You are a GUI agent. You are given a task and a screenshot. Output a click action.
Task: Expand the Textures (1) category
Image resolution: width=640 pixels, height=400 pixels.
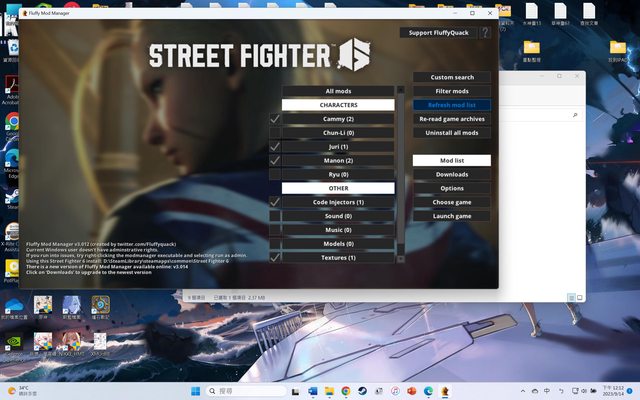click(338, 257)
